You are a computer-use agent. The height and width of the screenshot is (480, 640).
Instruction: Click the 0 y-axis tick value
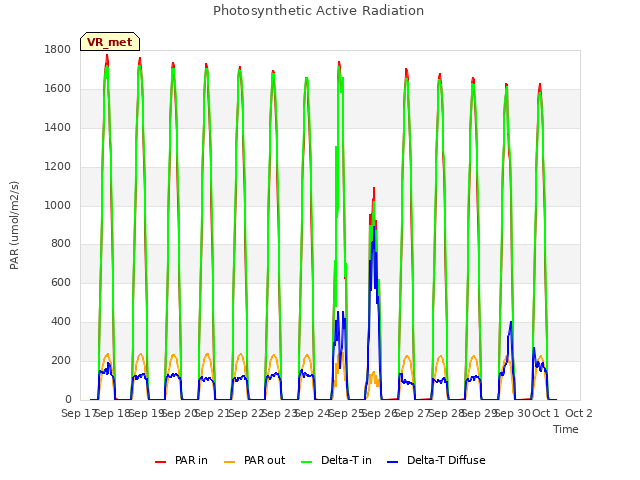tap(68, 400)
